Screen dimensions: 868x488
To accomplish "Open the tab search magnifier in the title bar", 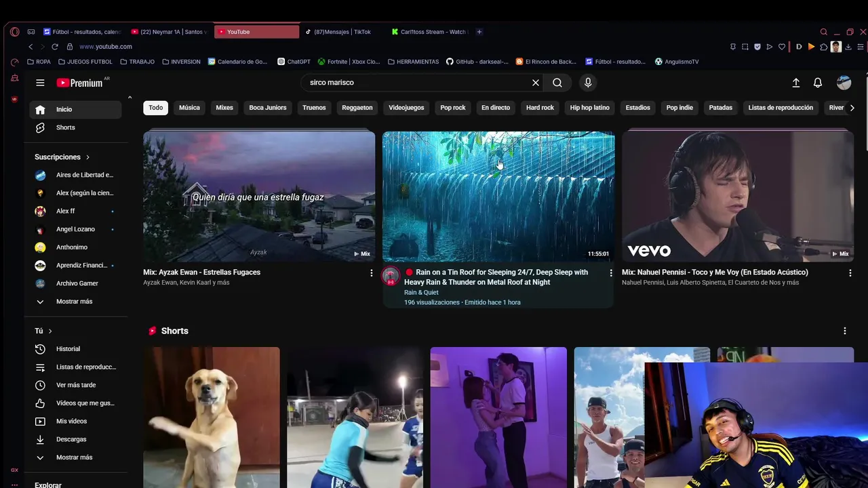I will (824, 32).
